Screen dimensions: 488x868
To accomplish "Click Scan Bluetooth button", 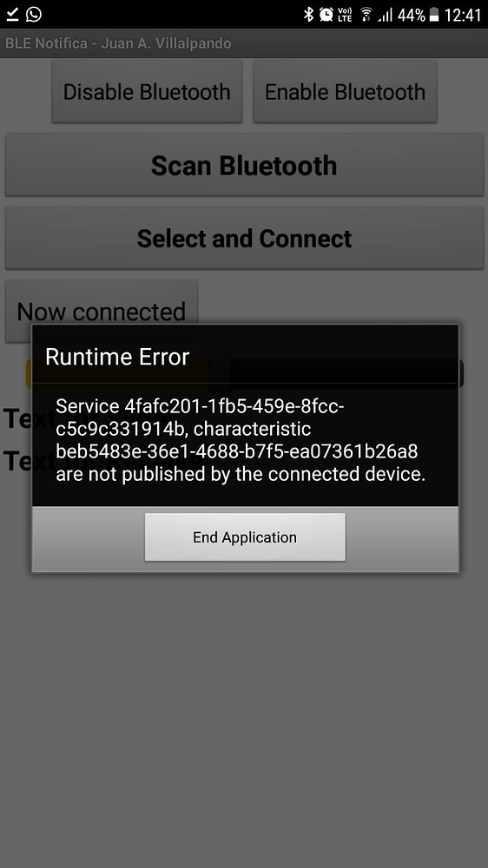I will click(x=244, y=165).
